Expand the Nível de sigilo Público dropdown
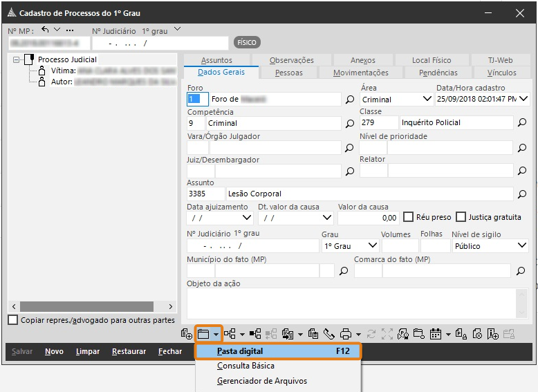Image resolution: width=538 pixels, height=392 pixels. point(522,245)
